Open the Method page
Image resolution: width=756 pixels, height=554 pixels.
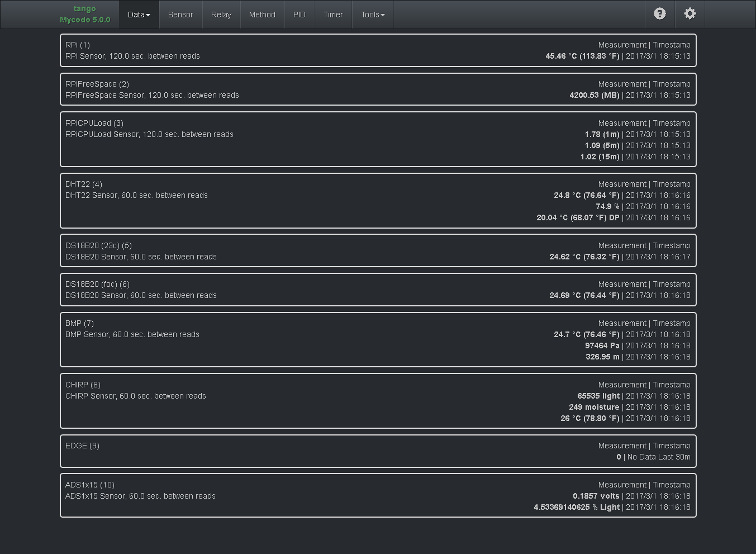click(x=262, y=15)
